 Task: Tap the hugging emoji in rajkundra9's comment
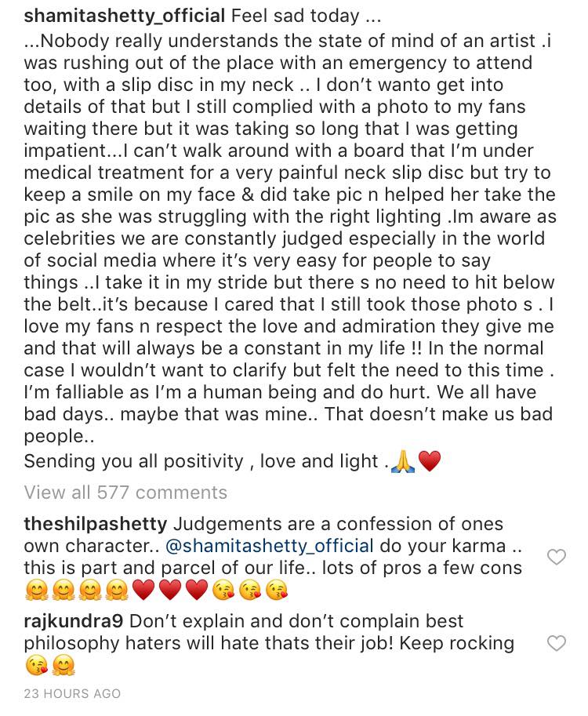click(63, 667)
